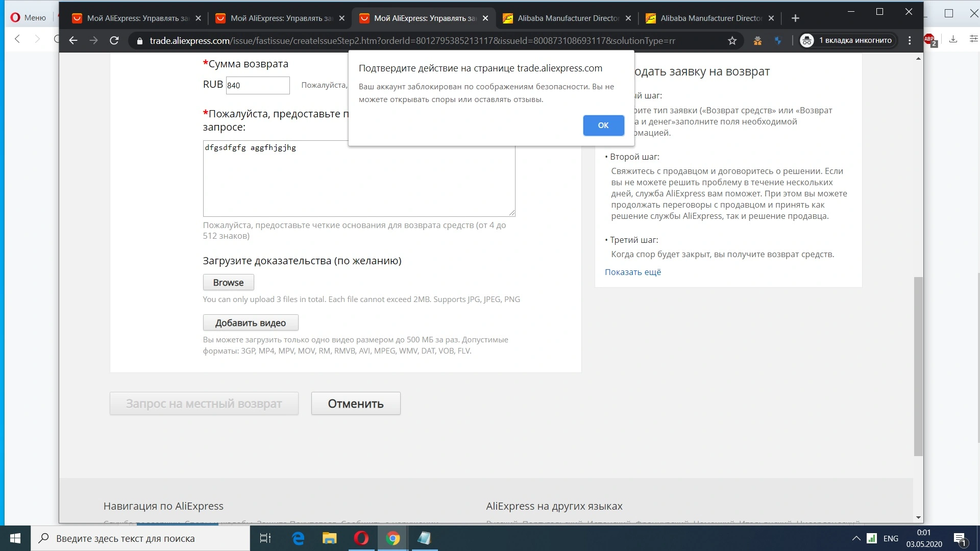Open Chrome's three-dot menu
980x551 pixels.
[910, 40]
